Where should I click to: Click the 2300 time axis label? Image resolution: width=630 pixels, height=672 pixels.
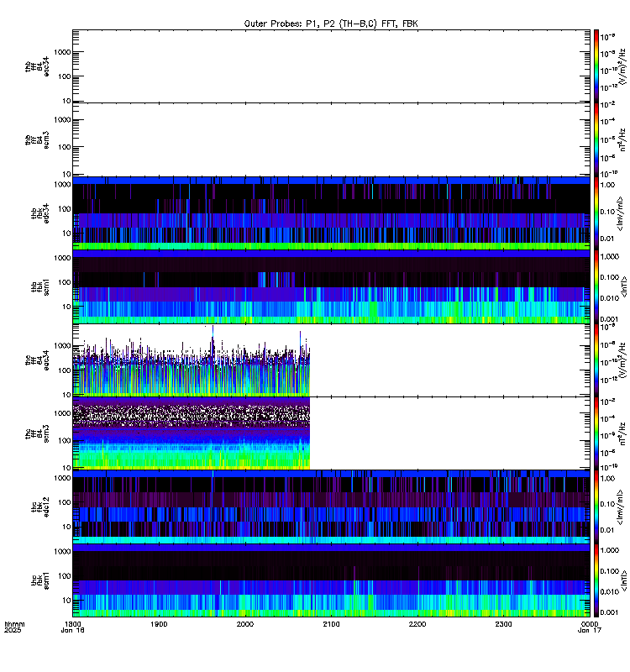(503, 624)
